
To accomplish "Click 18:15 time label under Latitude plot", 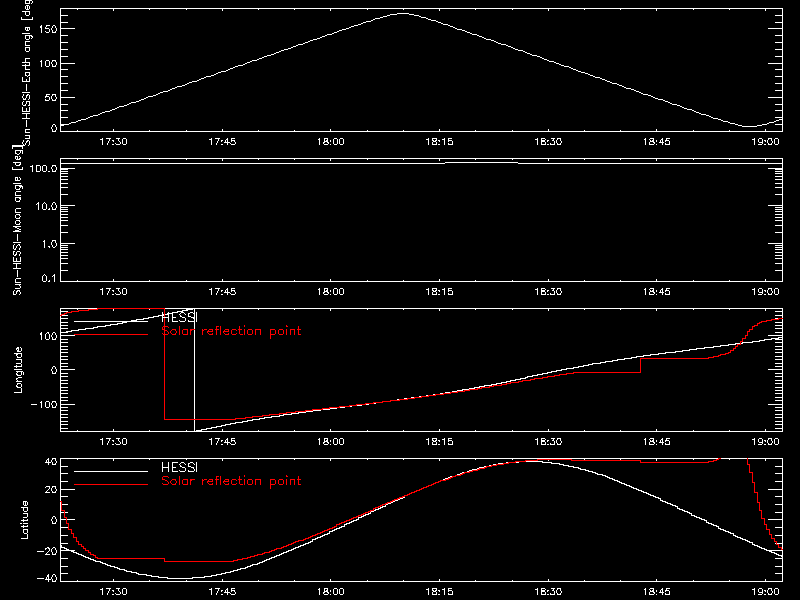I will point(439,591).
